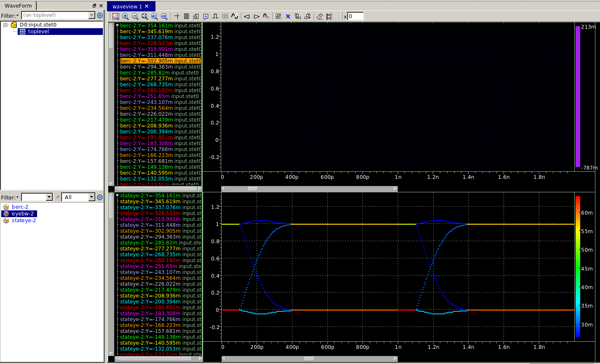Float the WaveForm panel with restore icon
The height and width of the screenshot is (364, 600).
tap(94, 6)
